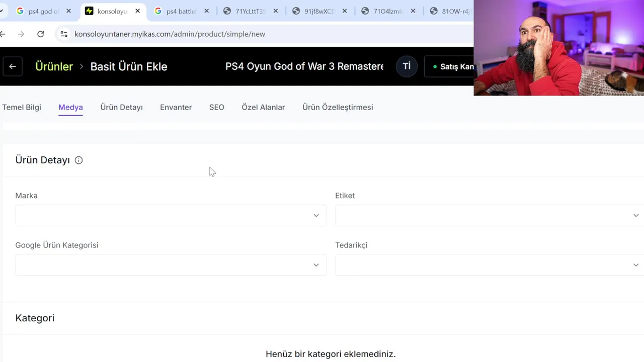The image size is (644, 362).
Task: Click the 'Kategori' section heading
Action: (35, 318)
